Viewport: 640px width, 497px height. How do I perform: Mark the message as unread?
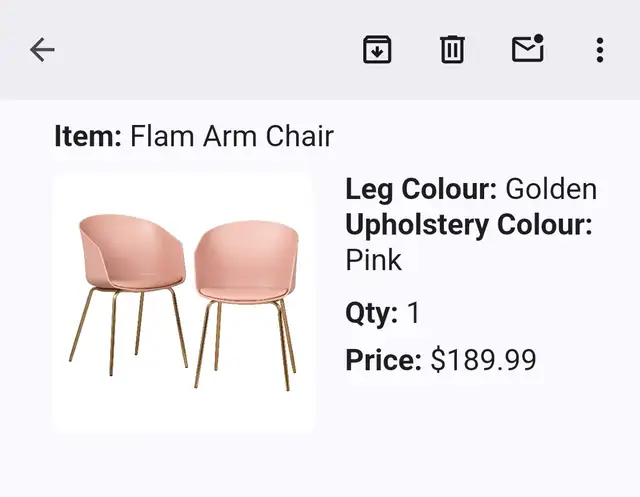tap(528, 49)
